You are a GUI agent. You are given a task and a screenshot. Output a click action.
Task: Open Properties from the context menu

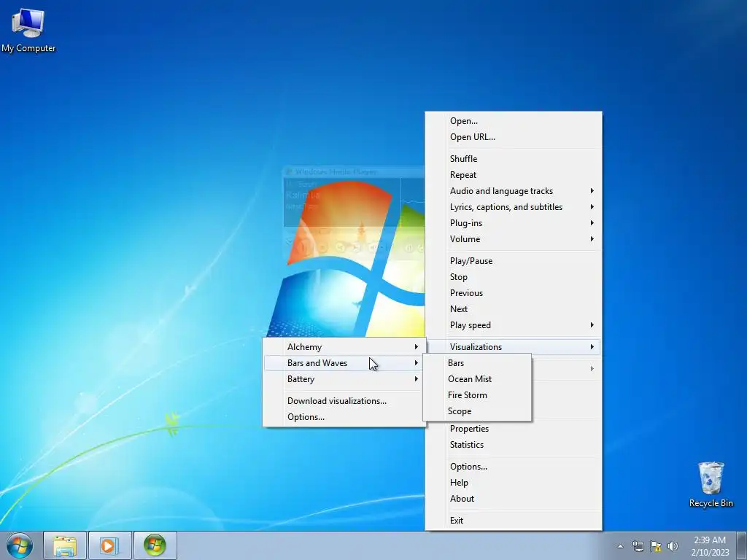pos(514,429)
